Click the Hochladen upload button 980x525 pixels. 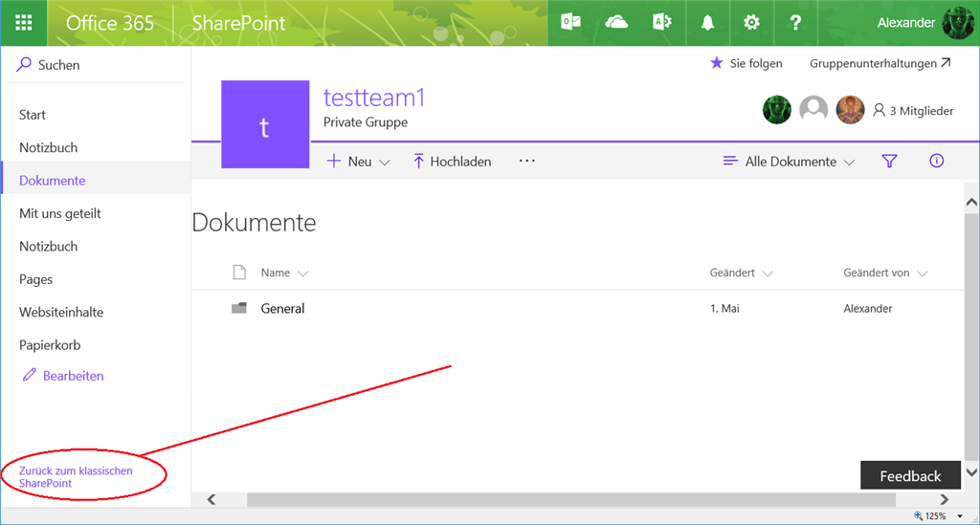[x=452, y=161]
